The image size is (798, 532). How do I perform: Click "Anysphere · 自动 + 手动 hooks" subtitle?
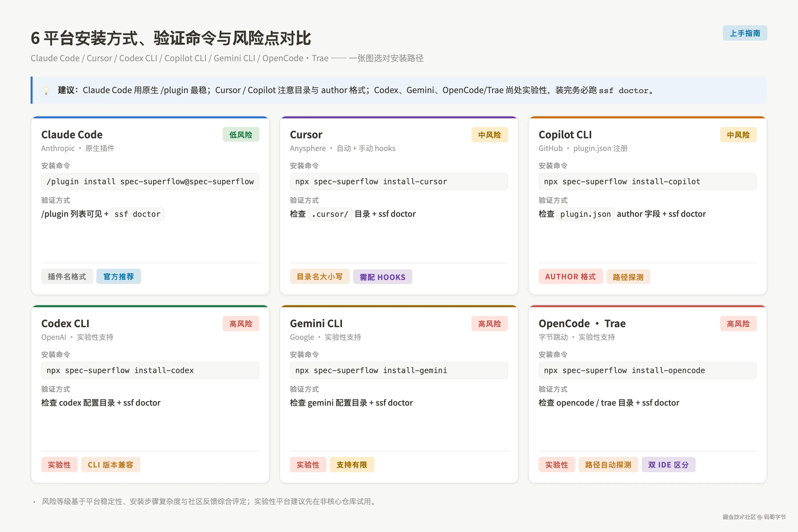pos(343,148)
